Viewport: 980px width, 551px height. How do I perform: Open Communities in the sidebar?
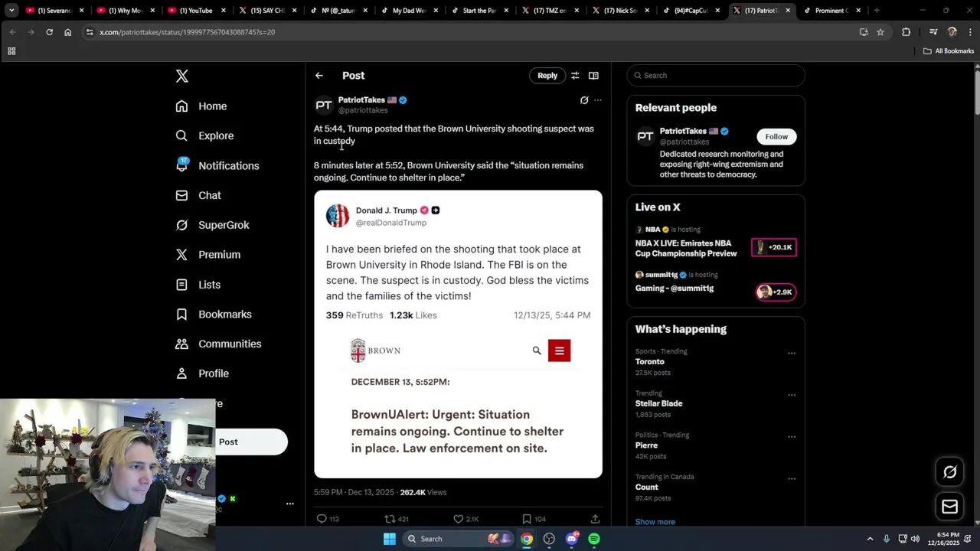tap(218, 344)
